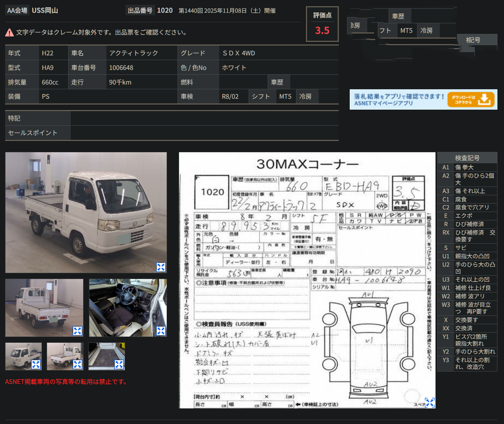The width and height of the screenshot is (504, 424).
Task: Click the warning triangle icon
Action: (x=9, y=33)
